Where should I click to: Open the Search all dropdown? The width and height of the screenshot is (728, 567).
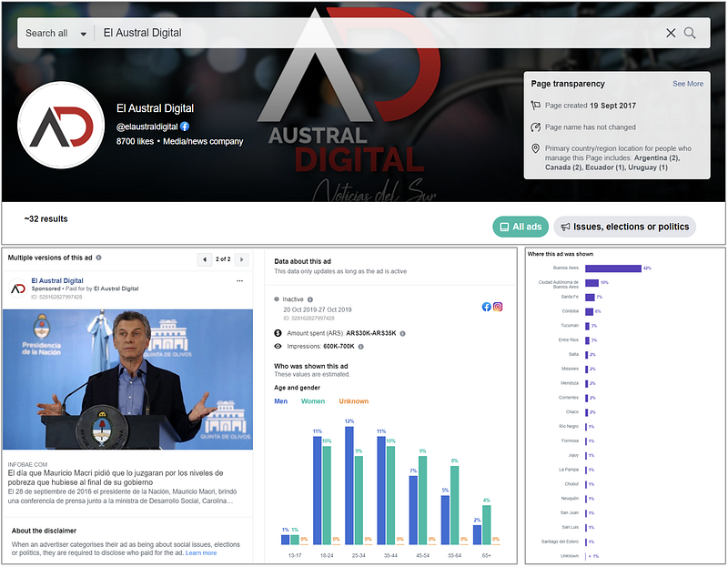(56, 34)
